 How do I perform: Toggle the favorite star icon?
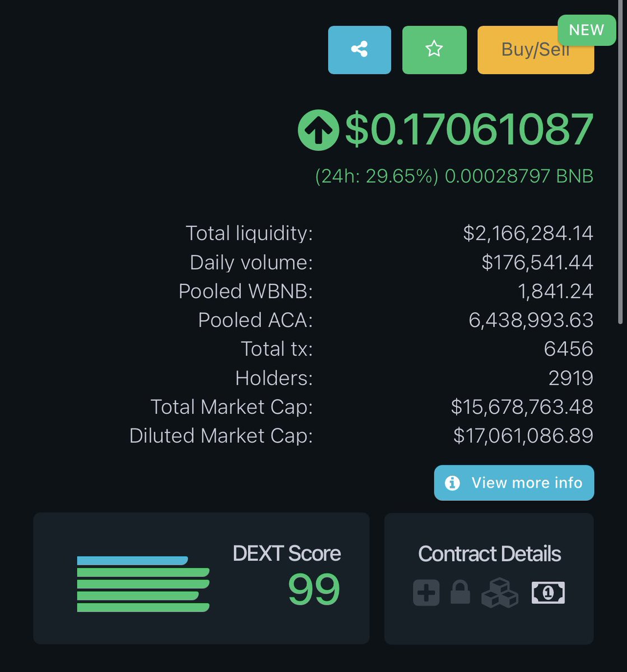point(434,49)
